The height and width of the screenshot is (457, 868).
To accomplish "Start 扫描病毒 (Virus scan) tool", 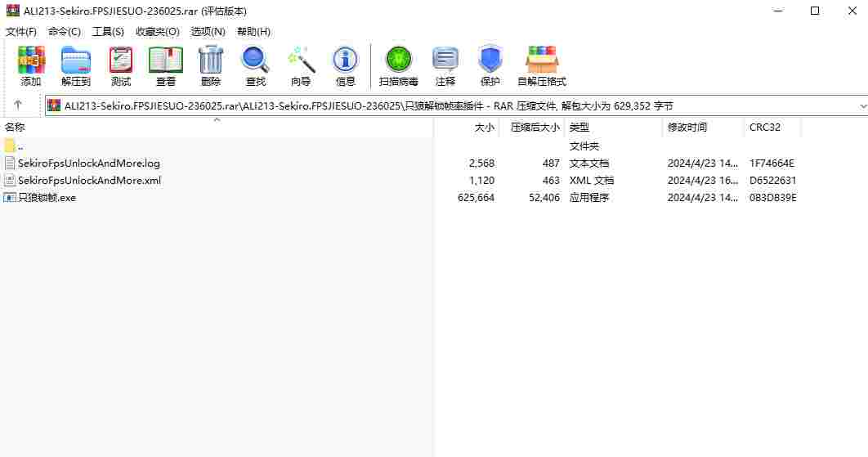I will pyautogui.click(x=399, y=60).
